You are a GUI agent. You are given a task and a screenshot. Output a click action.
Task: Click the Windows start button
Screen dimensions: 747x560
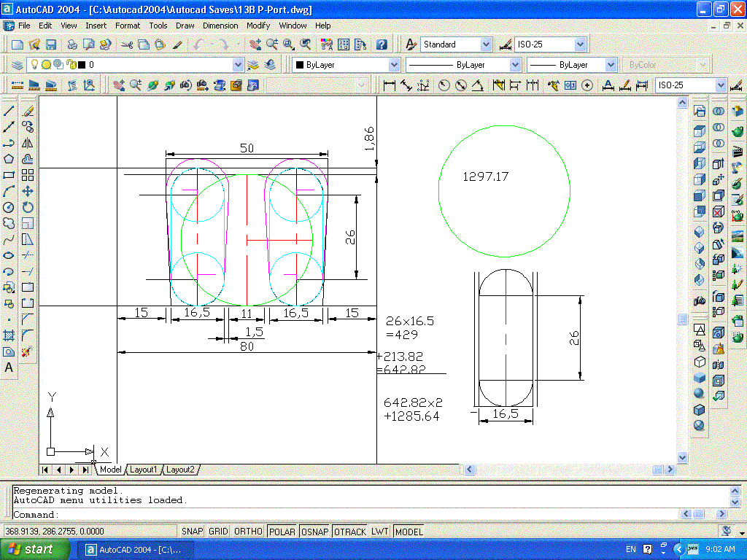point(31,549)
